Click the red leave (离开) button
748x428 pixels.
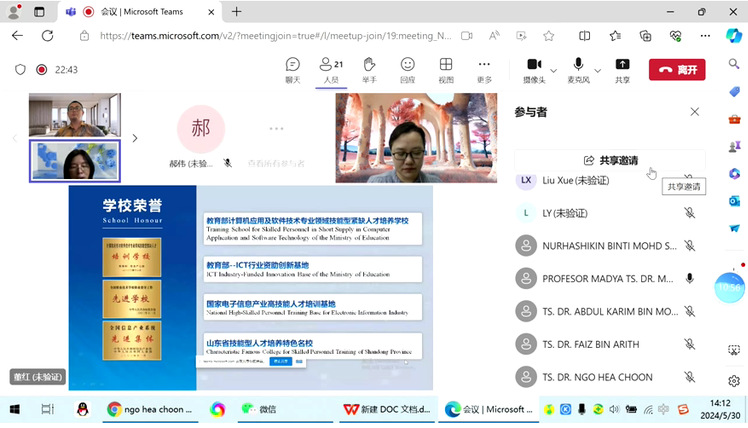[x=677, y=70]
